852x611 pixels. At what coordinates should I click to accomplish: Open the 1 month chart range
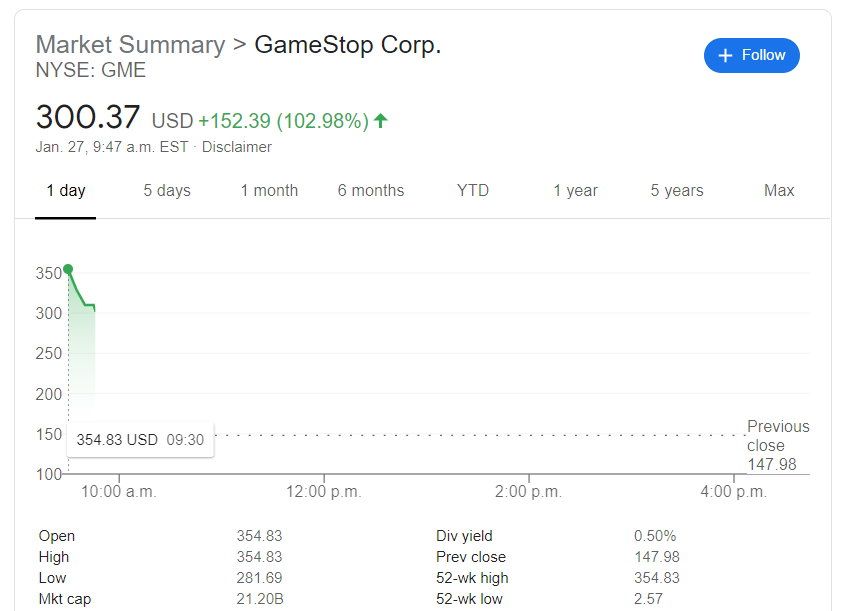(x=269, y=191)
